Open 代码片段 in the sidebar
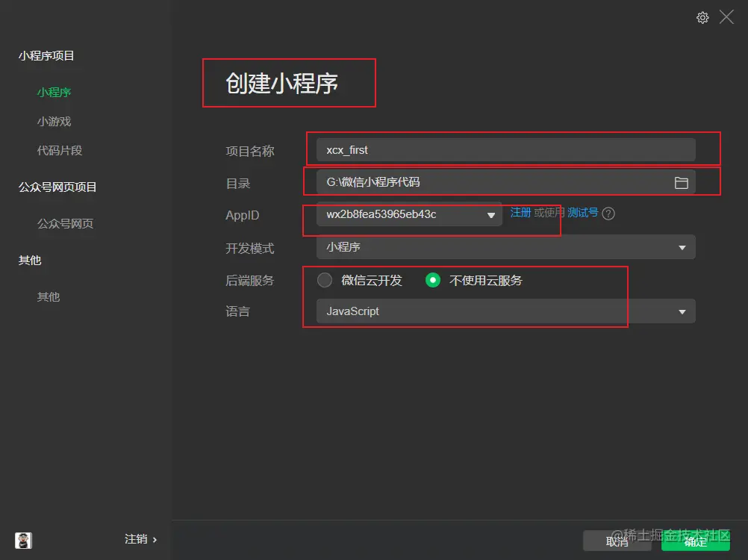748x560 pixels. pos(59,150)
